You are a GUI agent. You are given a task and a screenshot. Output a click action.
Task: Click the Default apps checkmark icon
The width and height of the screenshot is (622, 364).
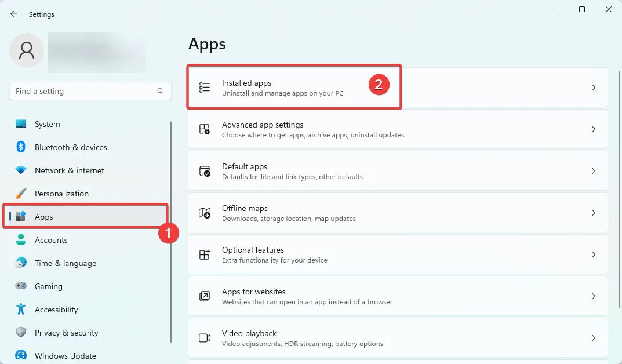205,171
